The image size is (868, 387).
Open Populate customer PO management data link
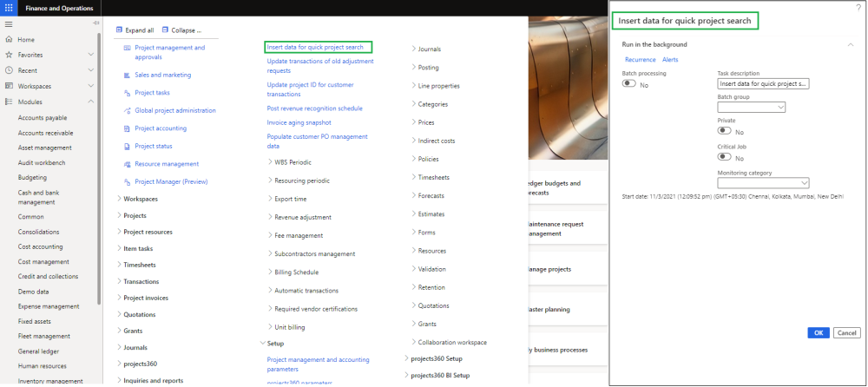pyautogui.click(x=317, y=141)
